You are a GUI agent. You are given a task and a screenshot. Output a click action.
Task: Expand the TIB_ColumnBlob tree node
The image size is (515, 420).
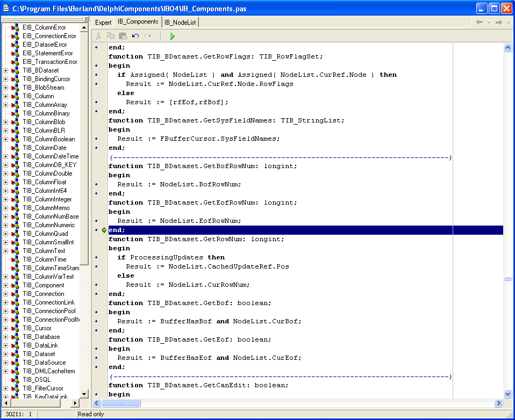(x=5, y=122)
